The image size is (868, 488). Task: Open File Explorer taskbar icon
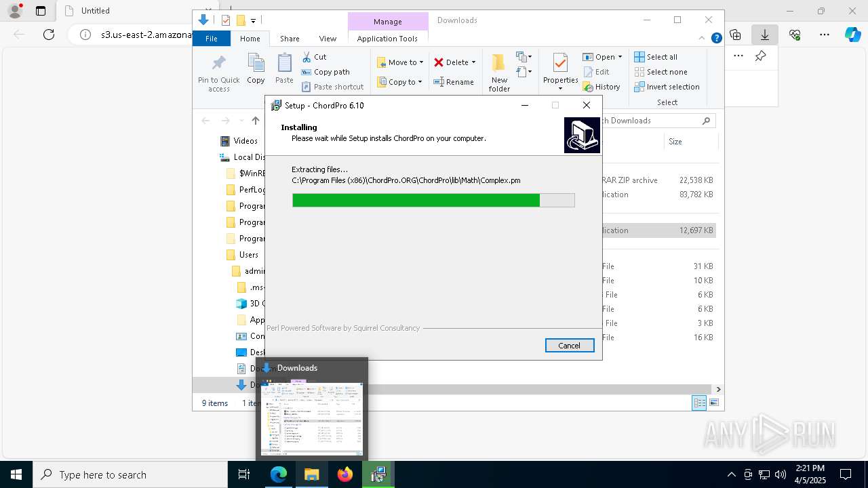tap(312, 474)
